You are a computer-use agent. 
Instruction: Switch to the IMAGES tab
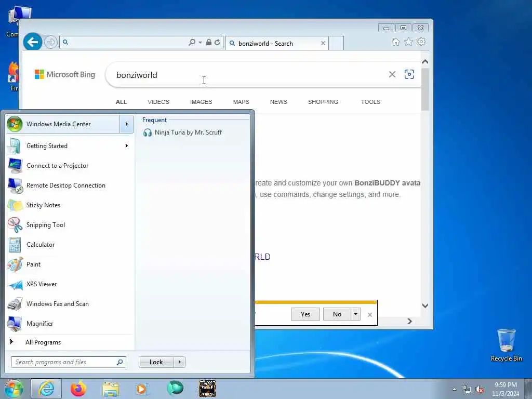click(x=201, y=102)
